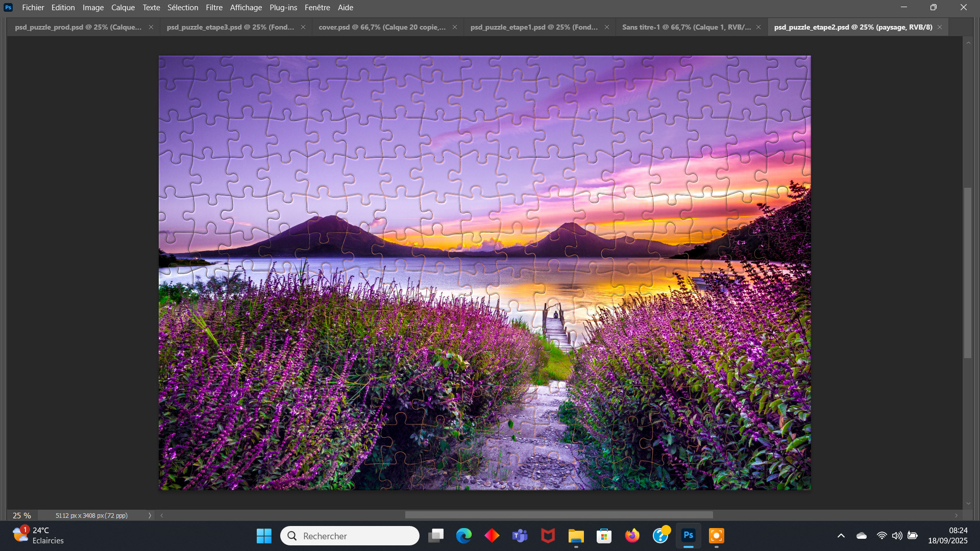
Task: Open the Aide menu
Action: (x=346, y=8)
